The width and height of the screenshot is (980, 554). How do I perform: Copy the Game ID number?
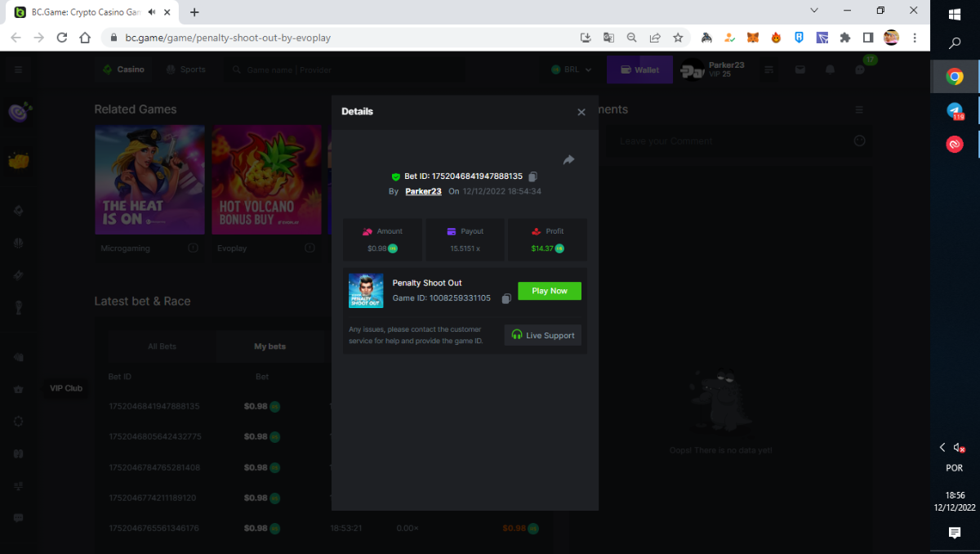506,299
